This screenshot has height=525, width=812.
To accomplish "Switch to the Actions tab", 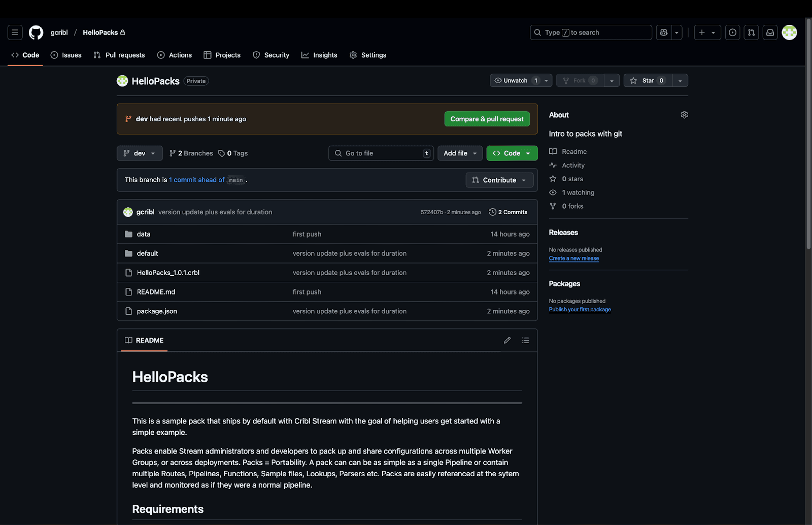I will coord(175,55).
